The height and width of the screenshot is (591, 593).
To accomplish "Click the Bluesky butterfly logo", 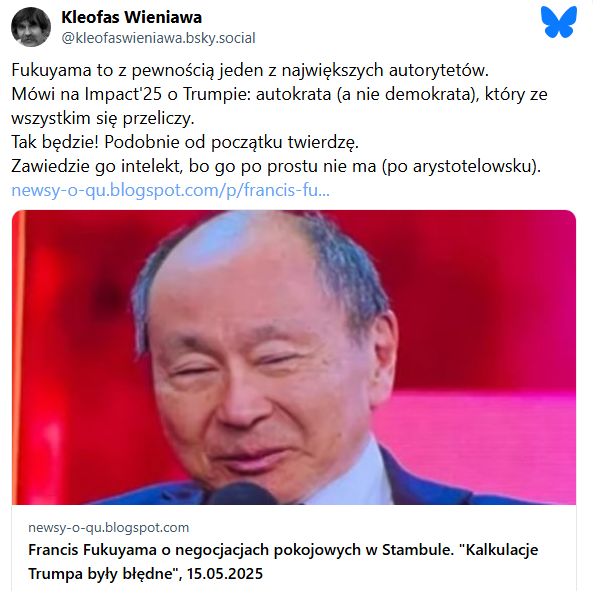I will click(559, 22).
